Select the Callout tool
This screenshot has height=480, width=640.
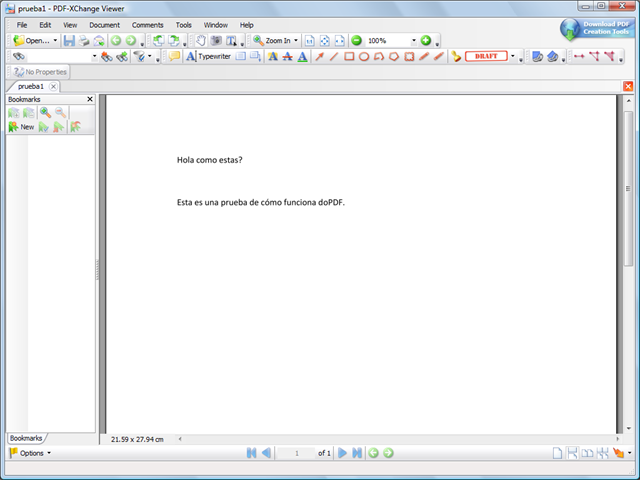click(x=256, y=56)
